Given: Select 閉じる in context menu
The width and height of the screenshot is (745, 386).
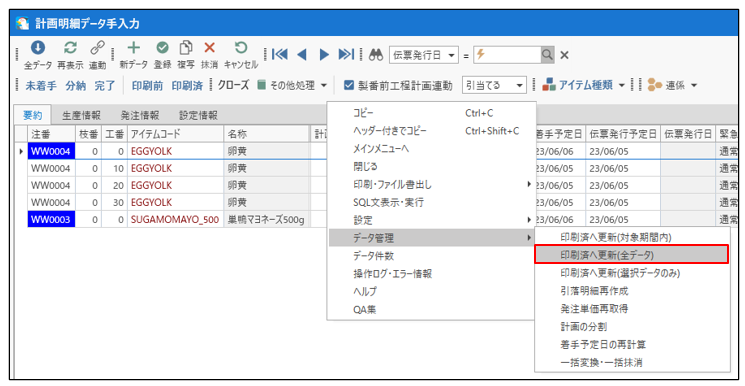Looking at the screenshot, I should tap(432, 166).
